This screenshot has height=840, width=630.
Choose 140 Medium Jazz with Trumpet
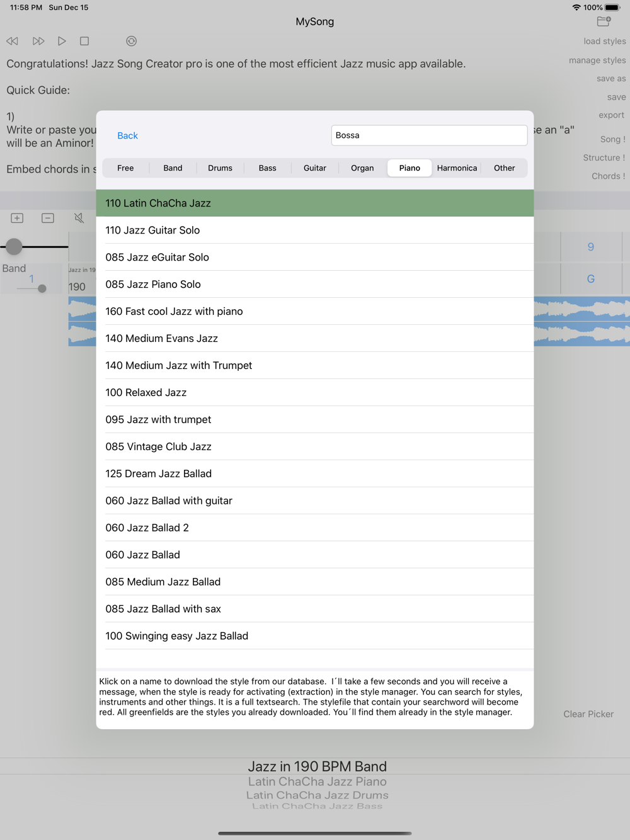(315, 365)
